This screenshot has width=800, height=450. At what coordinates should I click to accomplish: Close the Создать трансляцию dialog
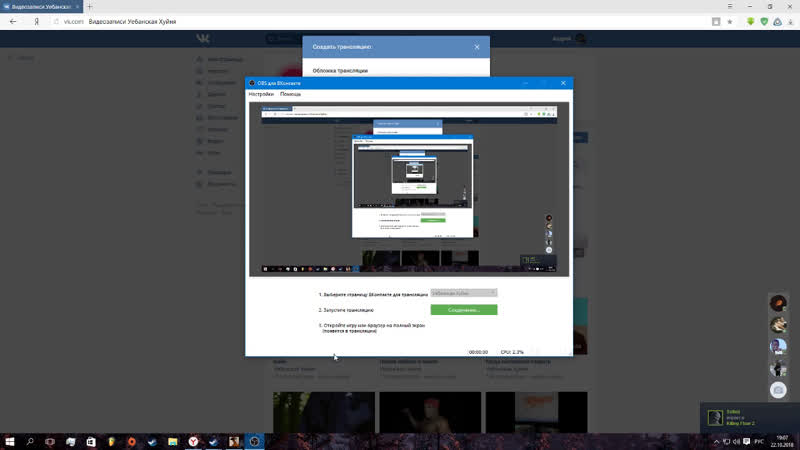click(x=477, y=47)
